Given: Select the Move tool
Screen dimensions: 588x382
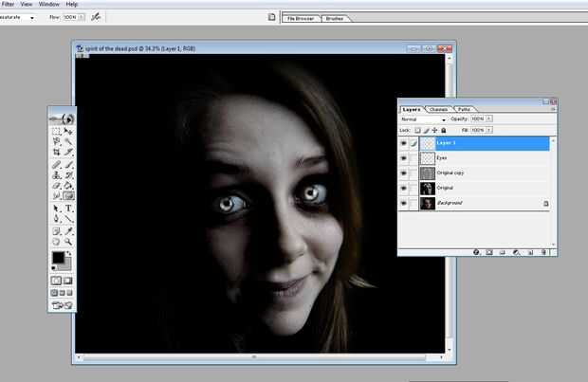Looking at the screenshot, I should pyautogui.click(x=69, y=130).
